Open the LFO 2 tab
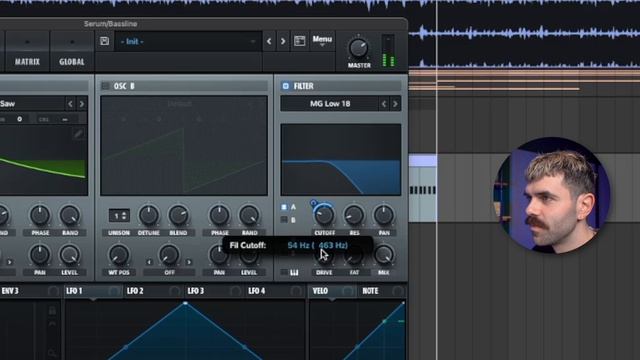Viewport: 640px width, 360px height. (135, 291)
